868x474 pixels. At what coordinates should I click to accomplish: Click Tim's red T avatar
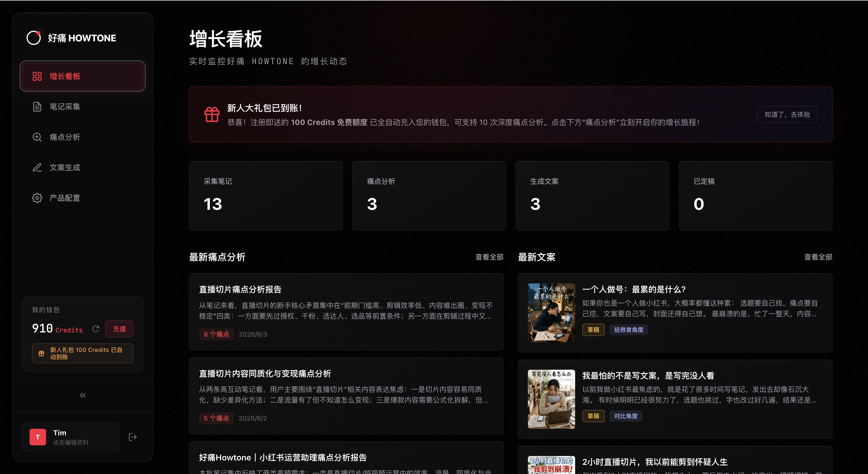(38, 437)
